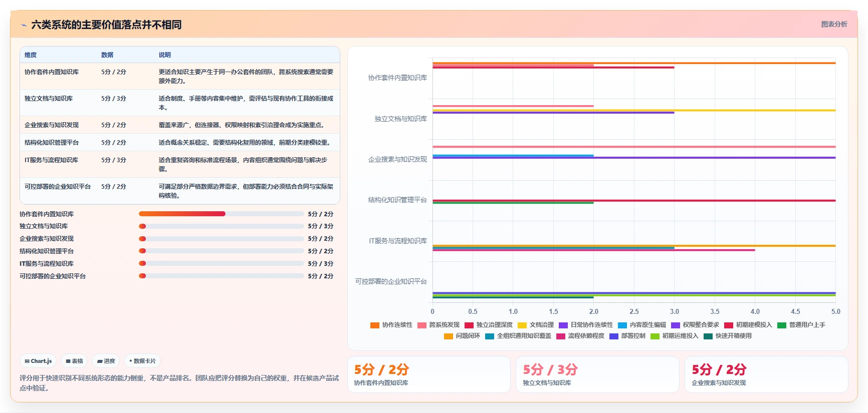This screenshot has height=413, width=868.
Task: Select the Chart.js chip
Action: [39, 361]
